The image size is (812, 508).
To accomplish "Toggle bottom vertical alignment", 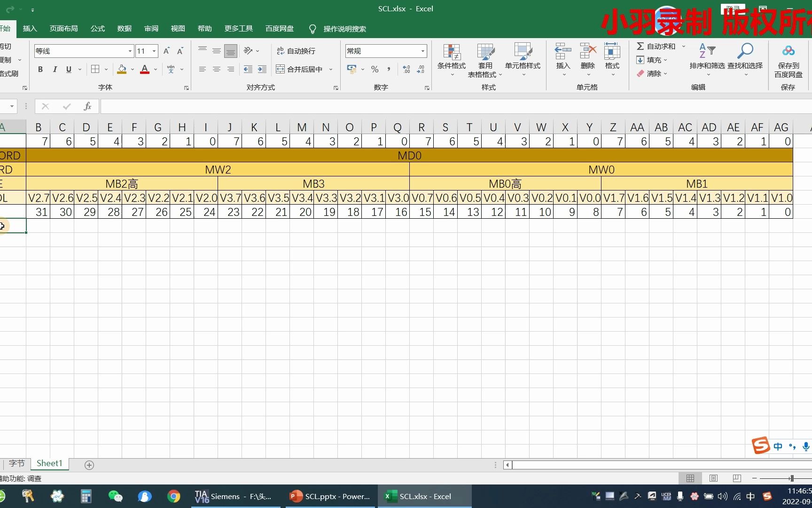I will pyautogui.click(x=230, y=51).
